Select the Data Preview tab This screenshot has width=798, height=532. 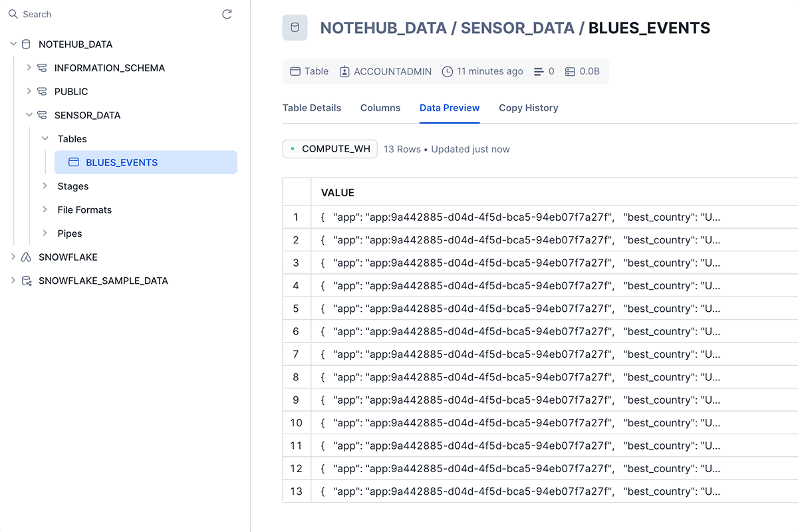pos(450,108)
